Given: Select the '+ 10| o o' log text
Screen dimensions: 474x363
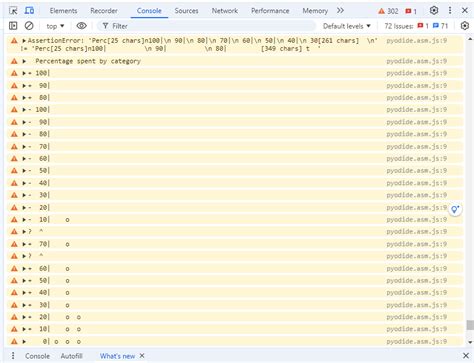Looking at the screenshot, I should [55, 329].
